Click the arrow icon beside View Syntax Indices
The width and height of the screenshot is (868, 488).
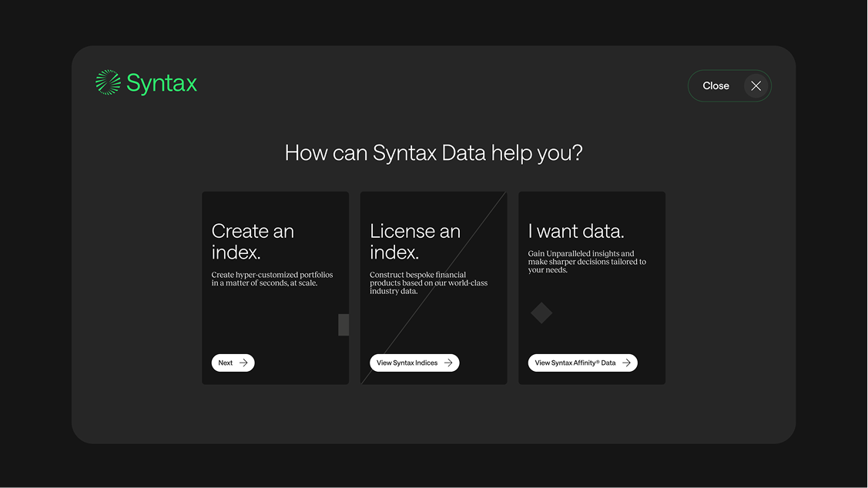click(x=448, y=363)
